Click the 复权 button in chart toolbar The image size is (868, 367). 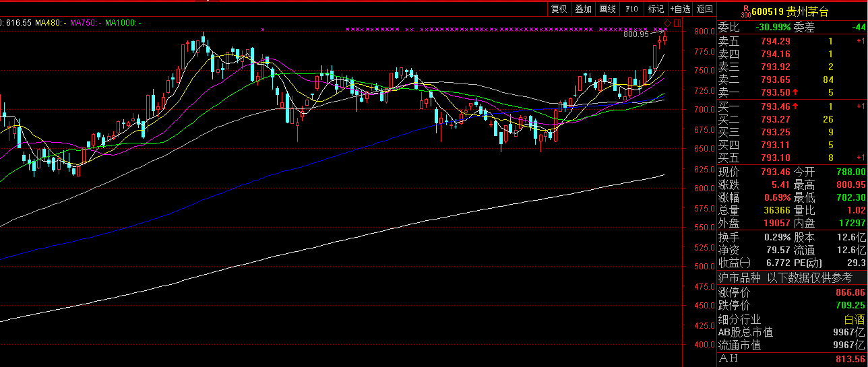pos(559,9)
